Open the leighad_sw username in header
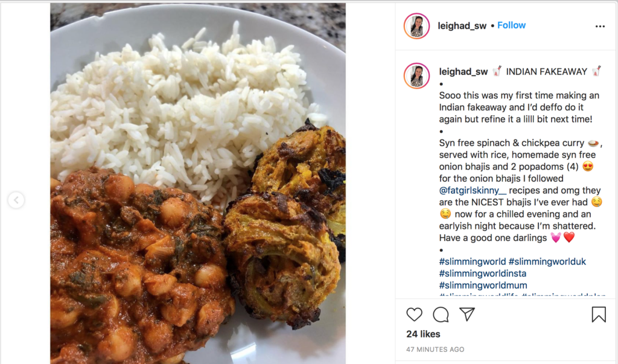 pos(462,26)
